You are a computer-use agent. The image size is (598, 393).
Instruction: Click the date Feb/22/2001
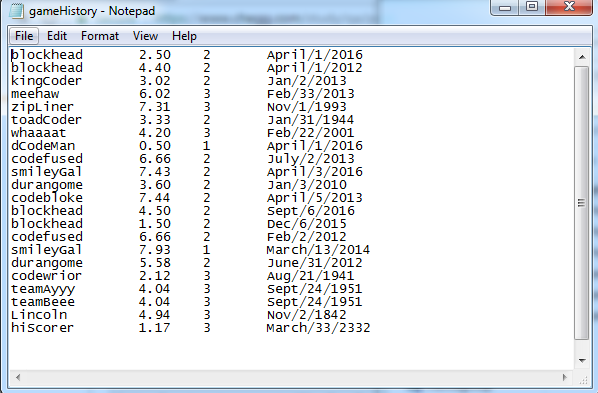click(x=310, y=133)
